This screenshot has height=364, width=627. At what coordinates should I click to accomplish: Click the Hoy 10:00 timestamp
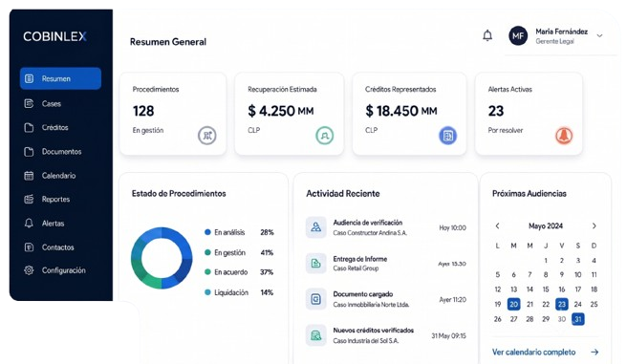(452, 227)
